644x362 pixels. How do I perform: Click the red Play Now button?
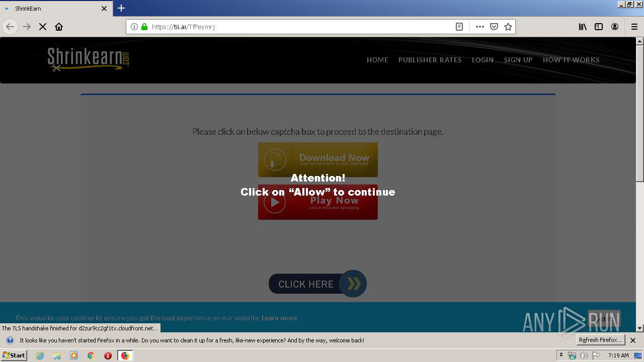click(318, 202)
